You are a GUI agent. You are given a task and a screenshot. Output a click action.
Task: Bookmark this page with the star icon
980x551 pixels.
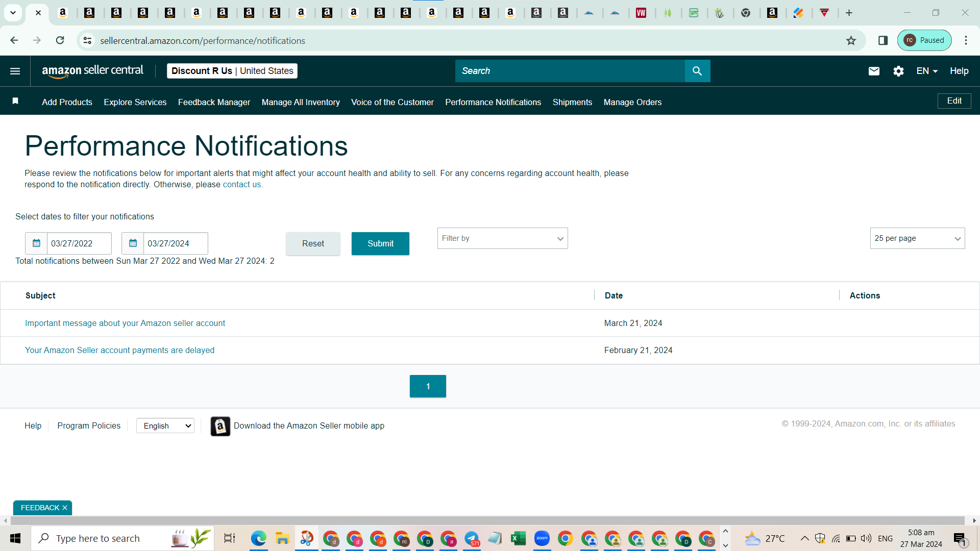(x=851, y=40)
